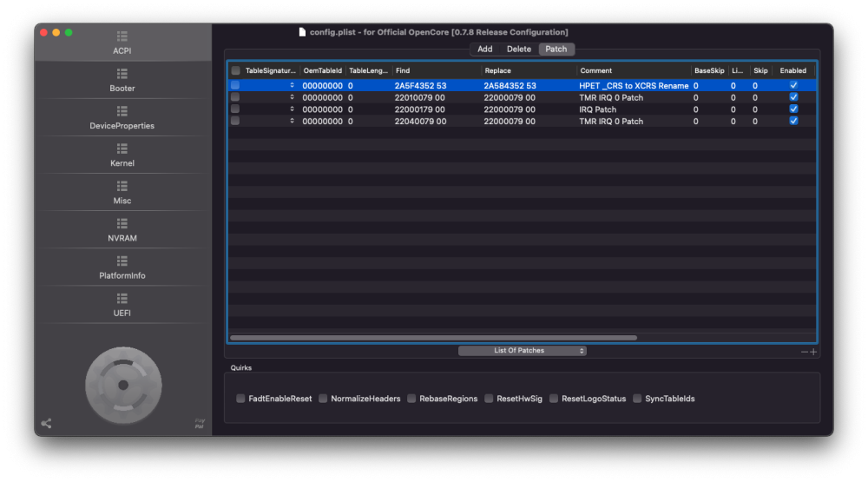
Task: Click the TableLength column header
Action: click(x=369, y=70)
